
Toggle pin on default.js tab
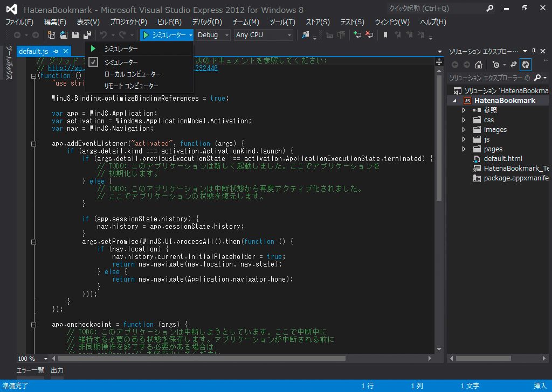[56, 51]
